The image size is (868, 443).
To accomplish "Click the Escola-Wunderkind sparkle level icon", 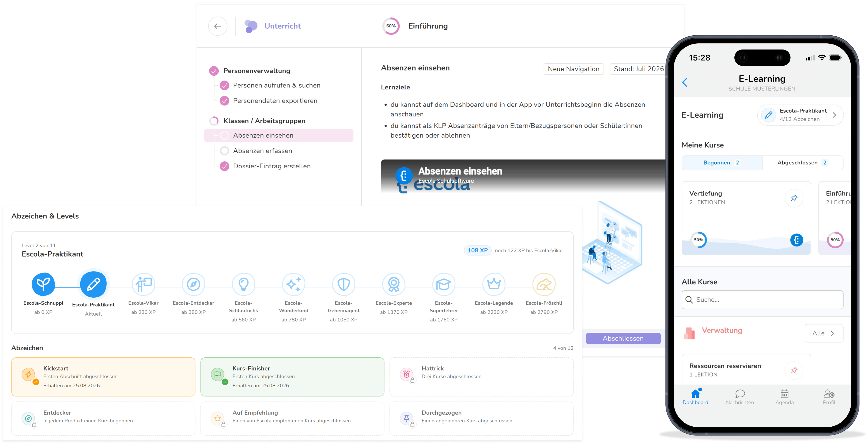I will coord(293,284).
